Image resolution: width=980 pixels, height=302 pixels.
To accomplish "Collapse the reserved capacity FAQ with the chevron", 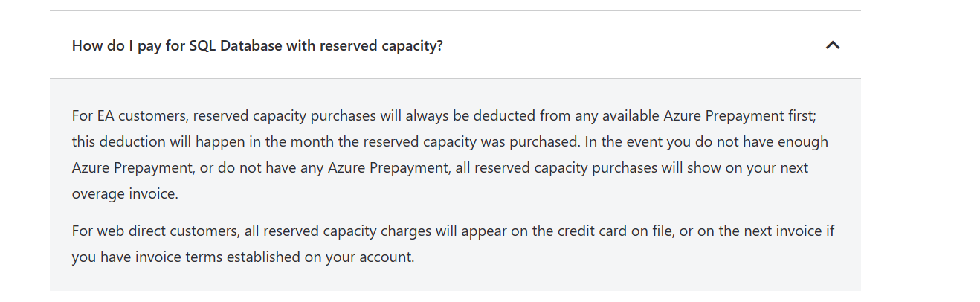I will [833, 45].
